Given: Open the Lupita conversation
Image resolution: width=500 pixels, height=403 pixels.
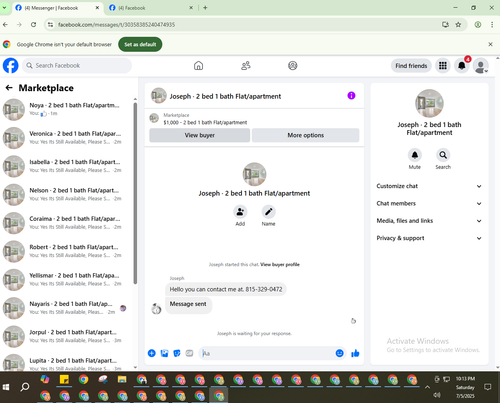Looking at the screenshot, I should pos(67,363).
